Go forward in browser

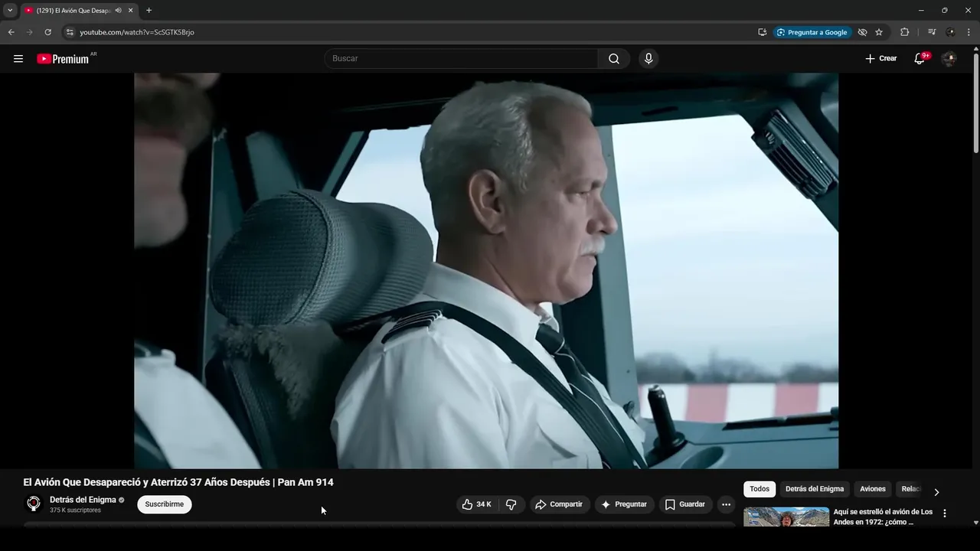(29, 32)
